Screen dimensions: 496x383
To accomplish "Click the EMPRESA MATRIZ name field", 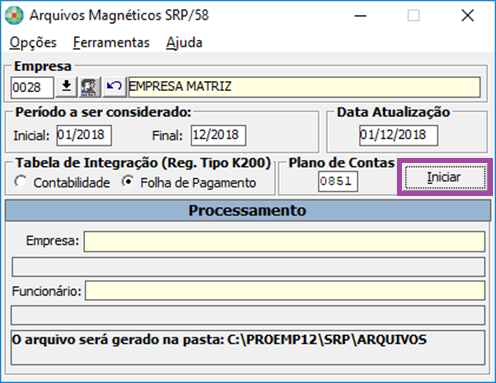I will point(305,87).
